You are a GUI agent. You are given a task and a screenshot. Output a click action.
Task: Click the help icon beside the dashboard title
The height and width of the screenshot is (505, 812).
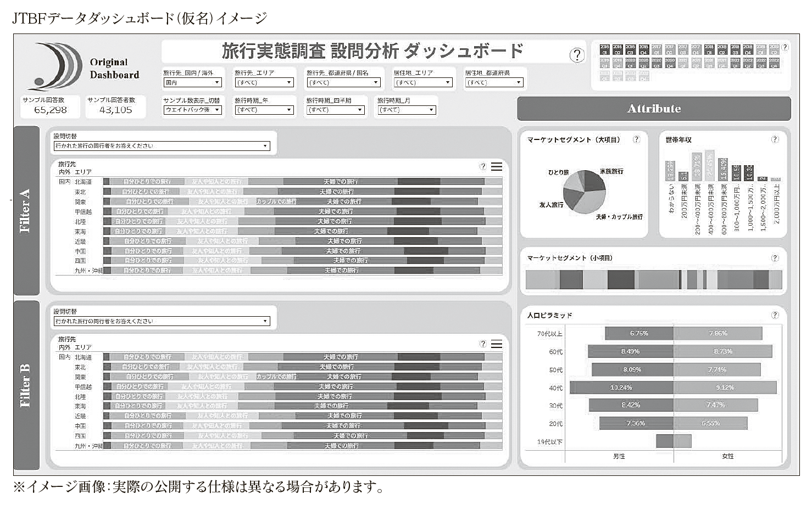coord(577,55)
